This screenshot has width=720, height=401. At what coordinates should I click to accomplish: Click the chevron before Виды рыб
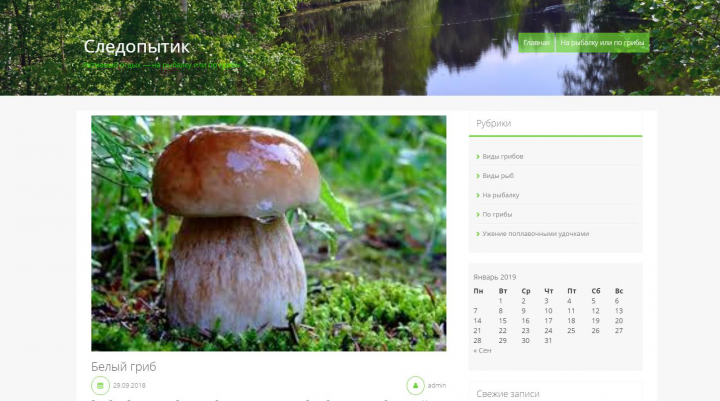tap(478, 176)
